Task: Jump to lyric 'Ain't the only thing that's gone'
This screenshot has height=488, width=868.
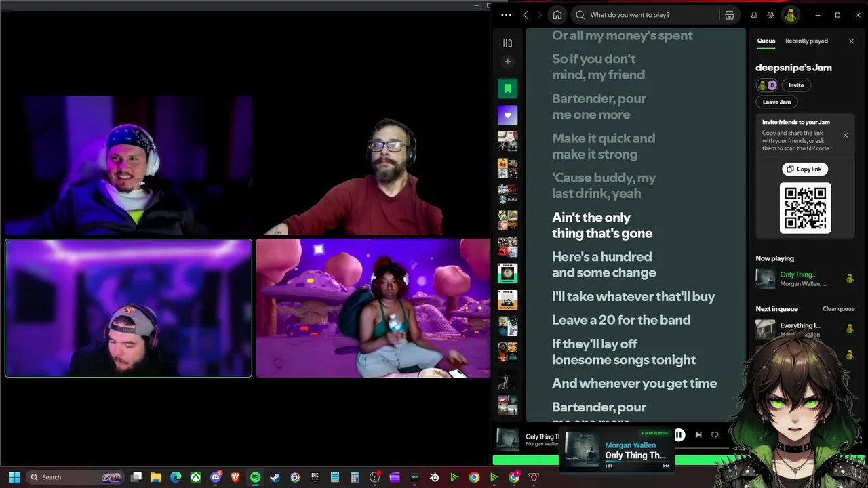Action: click(602, 226)
